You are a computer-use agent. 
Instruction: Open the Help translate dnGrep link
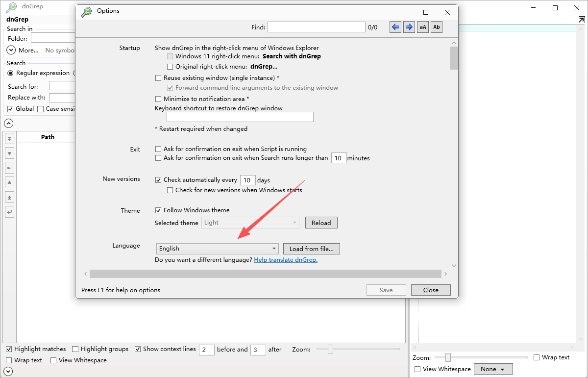coord(286,260)
